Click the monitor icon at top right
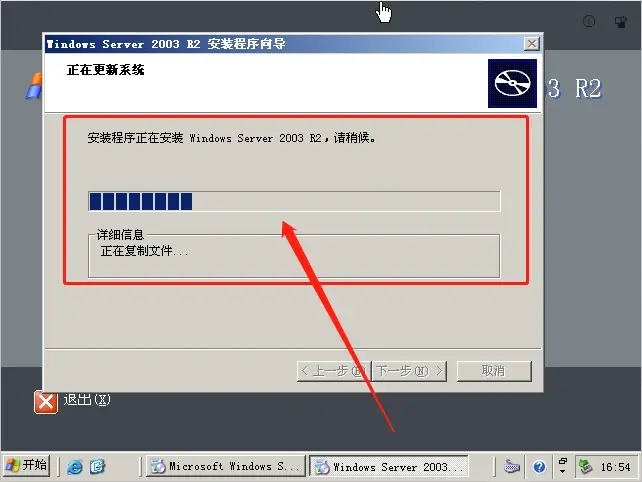Viewport: 642px width, 482px height. point(621,22)
